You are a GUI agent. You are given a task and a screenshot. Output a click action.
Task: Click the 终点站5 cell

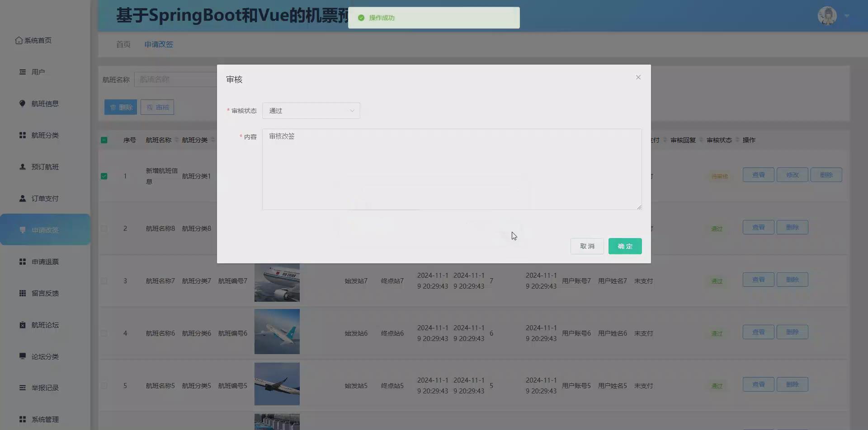[x=392, y=386]
